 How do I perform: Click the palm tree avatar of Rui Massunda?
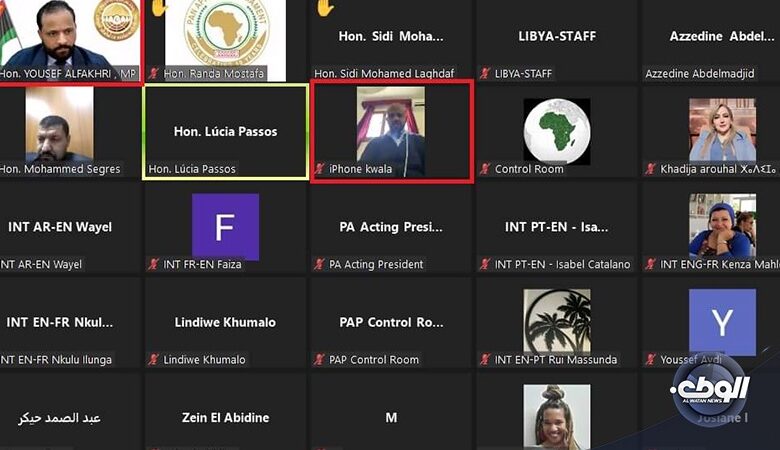pos(557,321)
